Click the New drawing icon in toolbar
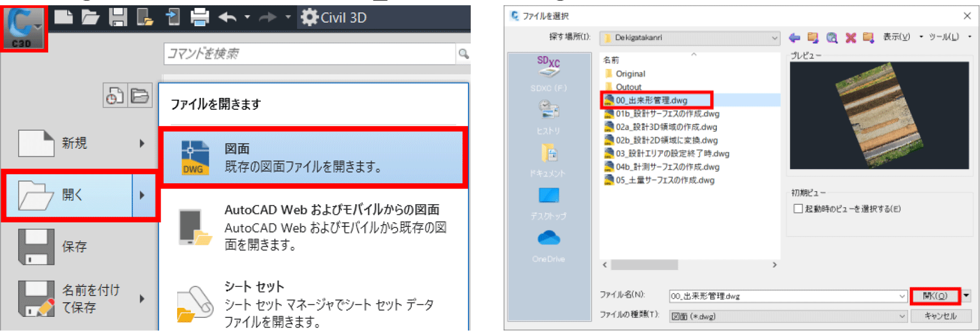 click(63, 18)
